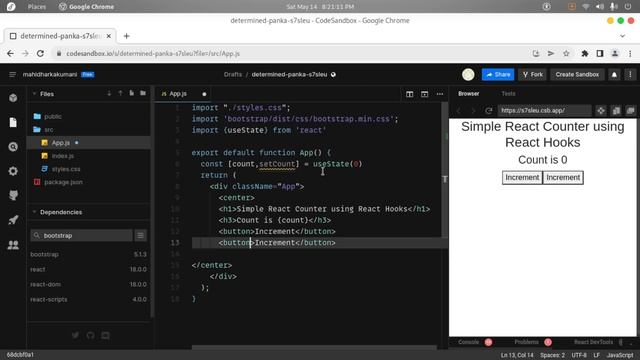The width and height of the screenshot is (640, 360).
Task: Click the dependency list icon beside search field
Action: click(x=140, y=236)
